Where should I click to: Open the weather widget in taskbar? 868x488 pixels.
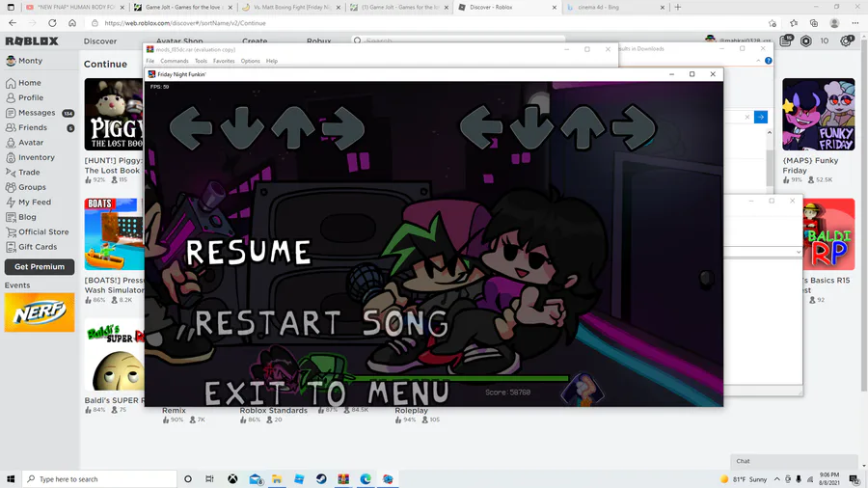[744, 479]
